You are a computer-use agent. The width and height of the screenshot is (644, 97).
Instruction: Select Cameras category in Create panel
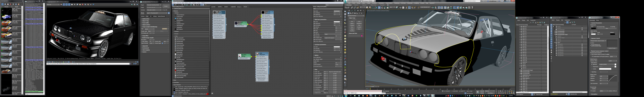coord(355,13)
